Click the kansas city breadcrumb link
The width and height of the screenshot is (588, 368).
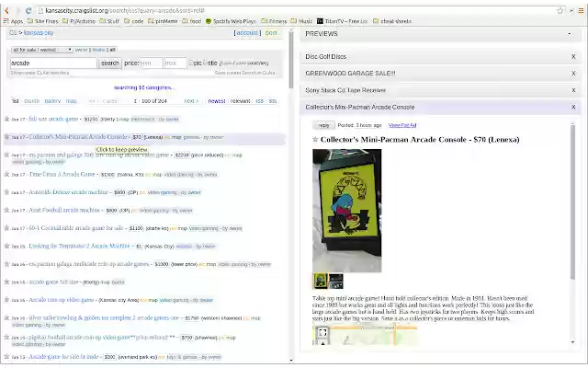tap(39, 33)
